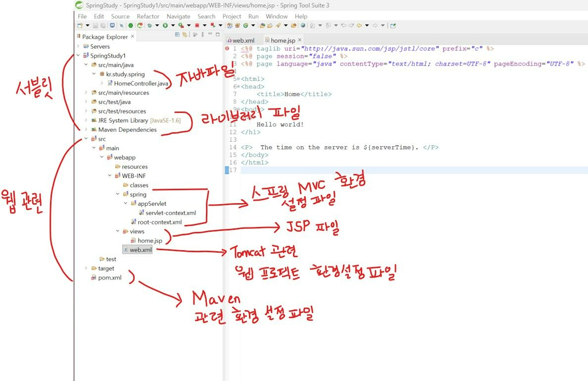The width and height of the screenshot is (588, 381).
Task: Open the Window menu
Action: (277, 16)
